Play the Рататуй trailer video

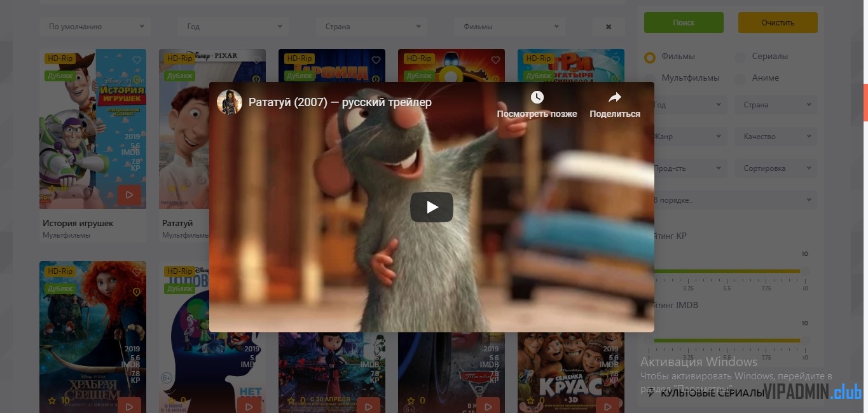[432, 207]
